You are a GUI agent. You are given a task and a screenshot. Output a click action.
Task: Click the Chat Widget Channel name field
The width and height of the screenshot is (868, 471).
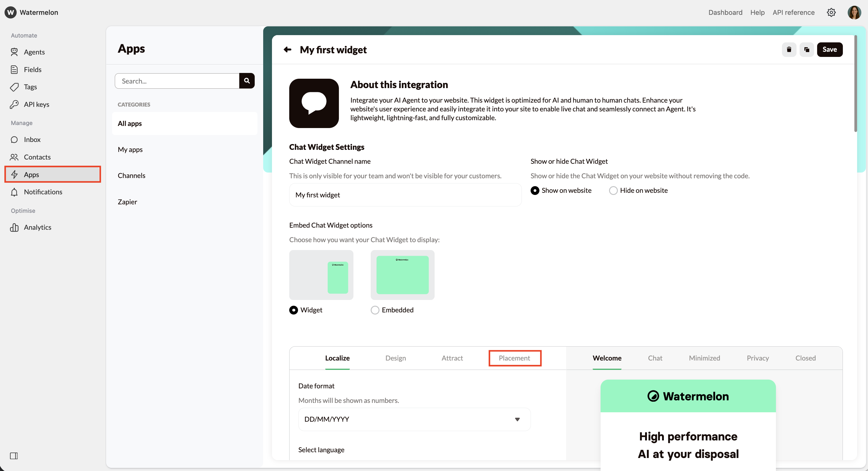(x=405, y=195)
